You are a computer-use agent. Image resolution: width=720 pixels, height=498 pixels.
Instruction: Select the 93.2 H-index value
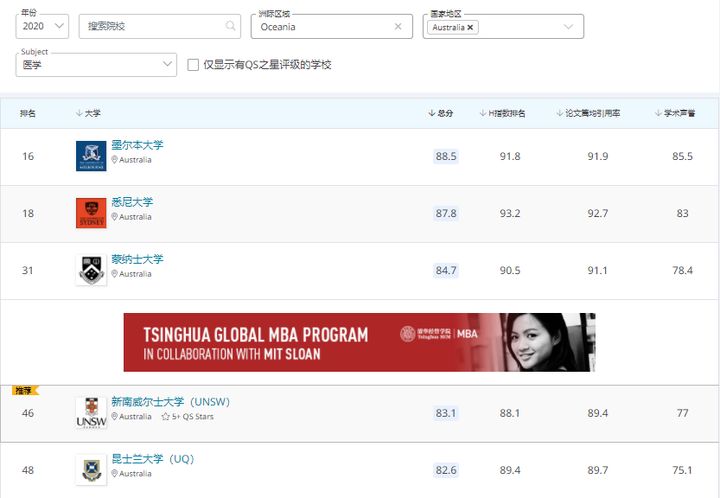pos(510,213)
